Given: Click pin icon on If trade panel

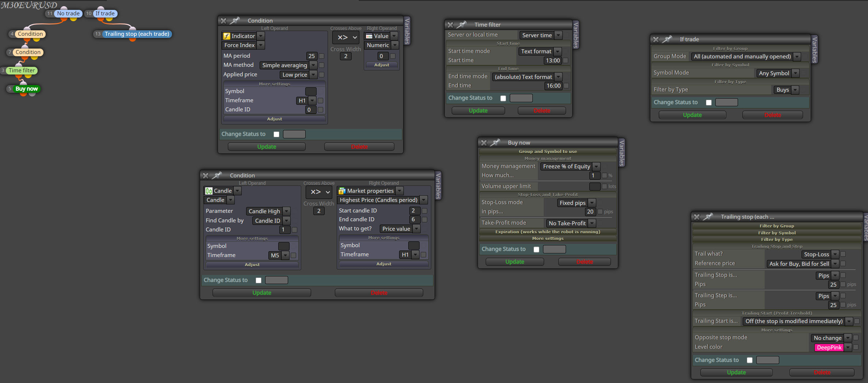Looking at the screenshot, I should (667, 39).
